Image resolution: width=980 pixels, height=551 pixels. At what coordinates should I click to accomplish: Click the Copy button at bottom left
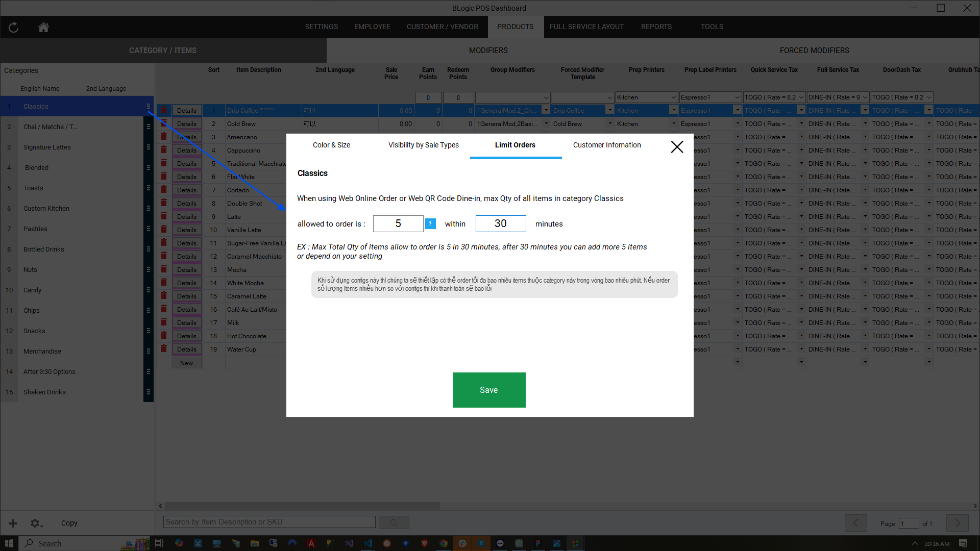(x=69, y=523)
